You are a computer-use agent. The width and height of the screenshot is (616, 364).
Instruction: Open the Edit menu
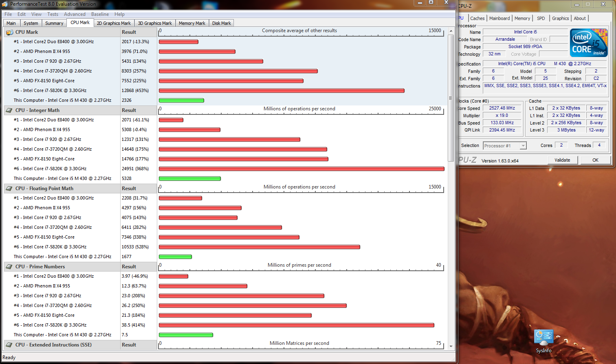click(x=22, y=14)
